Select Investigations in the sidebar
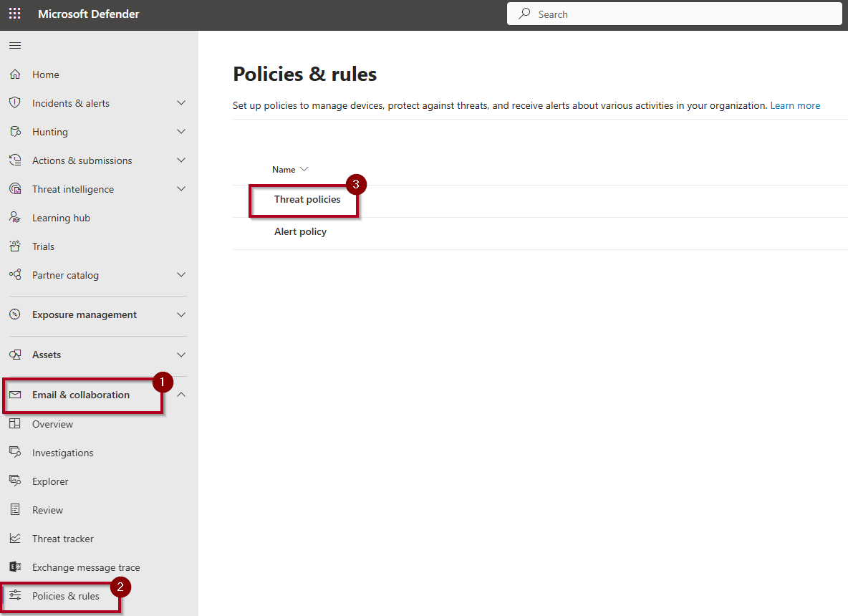 click(62, 453)
